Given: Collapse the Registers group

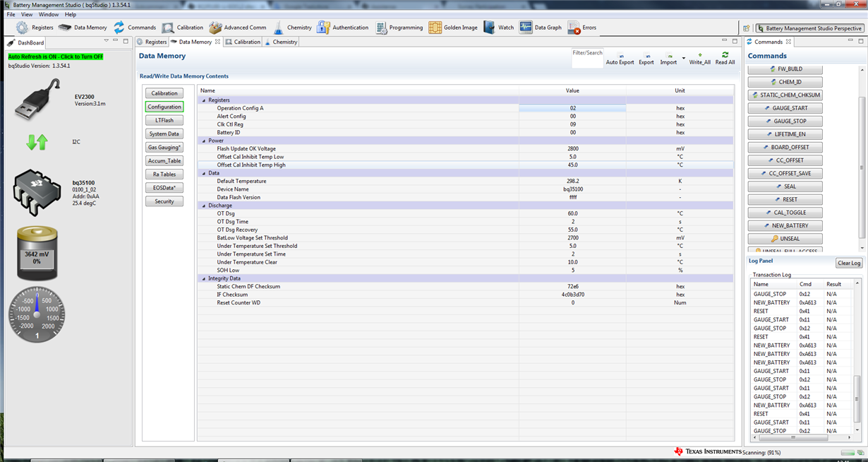Looking at the screenshot, I should click(204, 100).
